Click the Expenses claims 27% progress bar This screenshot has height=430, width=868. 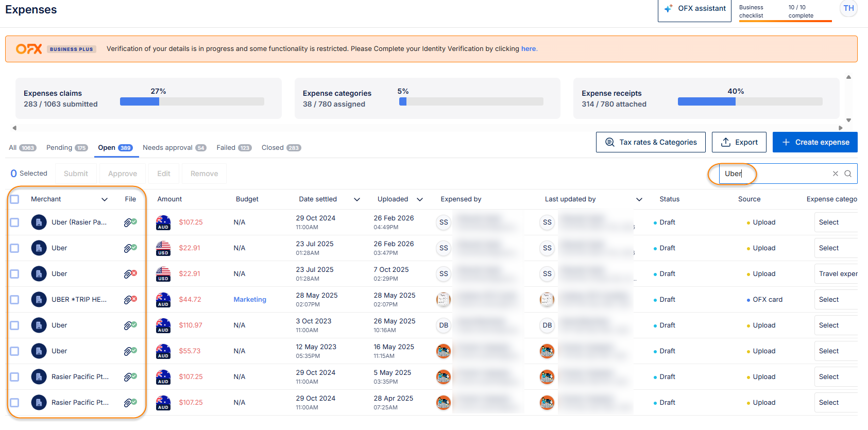coord(192,101)
